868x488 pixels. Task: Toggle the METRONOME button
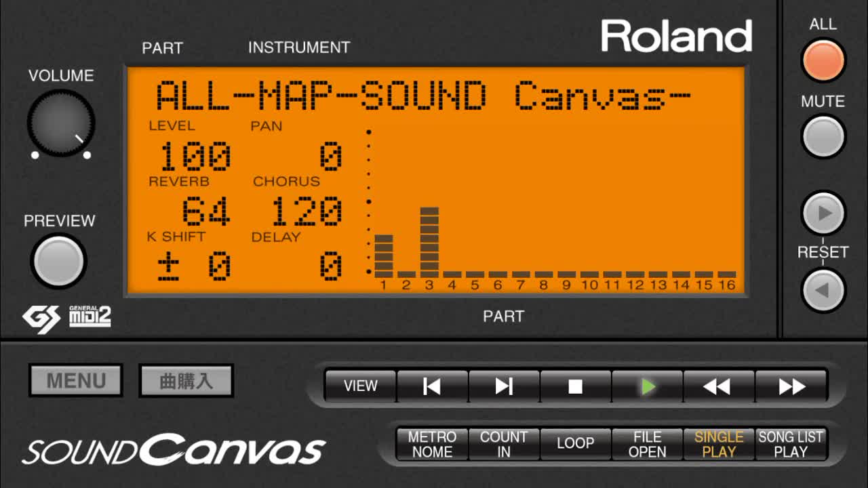432,445
